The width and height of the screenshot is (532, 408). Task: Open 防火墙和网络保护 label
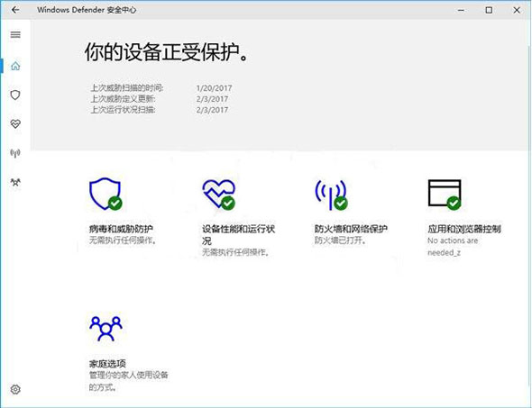click(x=351, y=229)
